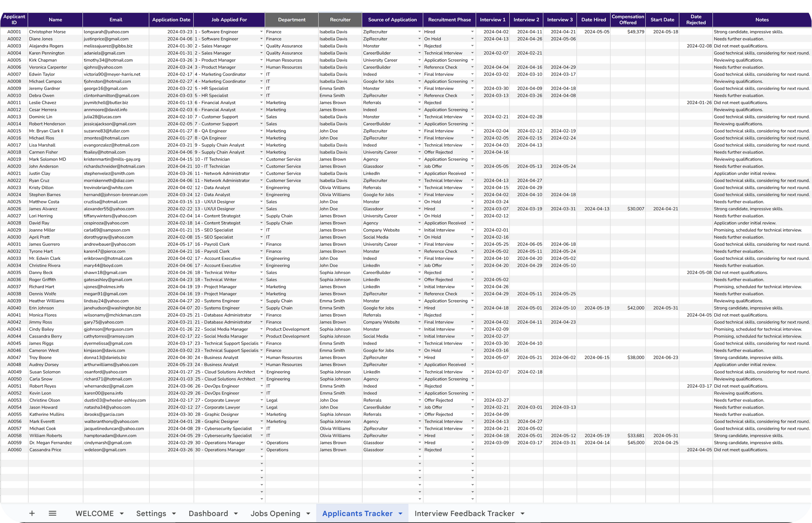
Task: Switch to the Settings tab
Action: (151, 514)
